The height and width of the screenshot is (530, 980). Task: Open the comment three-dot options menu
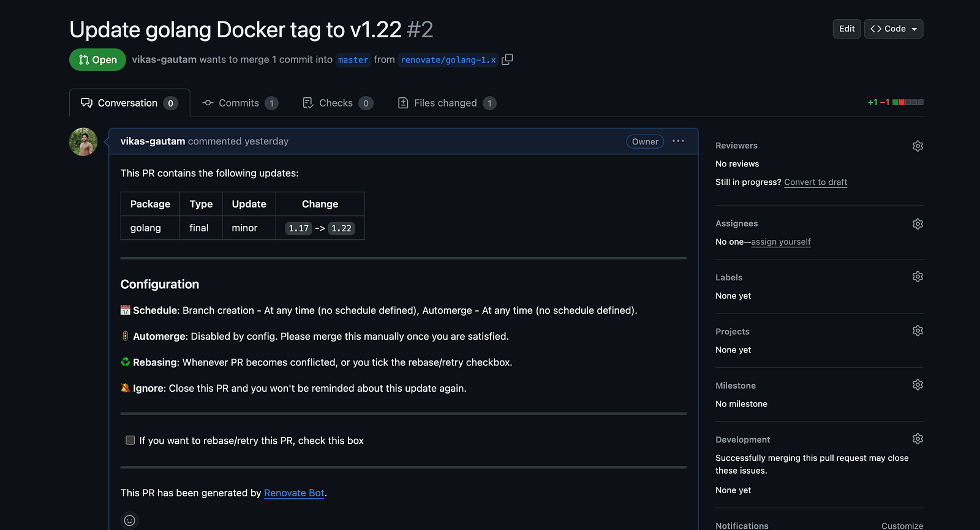click(x=678, y=141)
